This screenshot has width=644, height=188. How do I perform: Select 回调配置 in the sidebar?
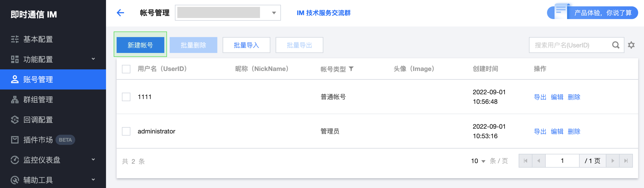click(x=53, y=120)
